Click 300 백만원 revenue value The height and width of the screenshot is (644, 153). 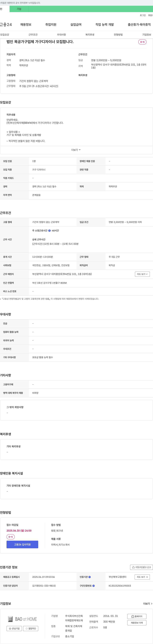click(109, 622)
